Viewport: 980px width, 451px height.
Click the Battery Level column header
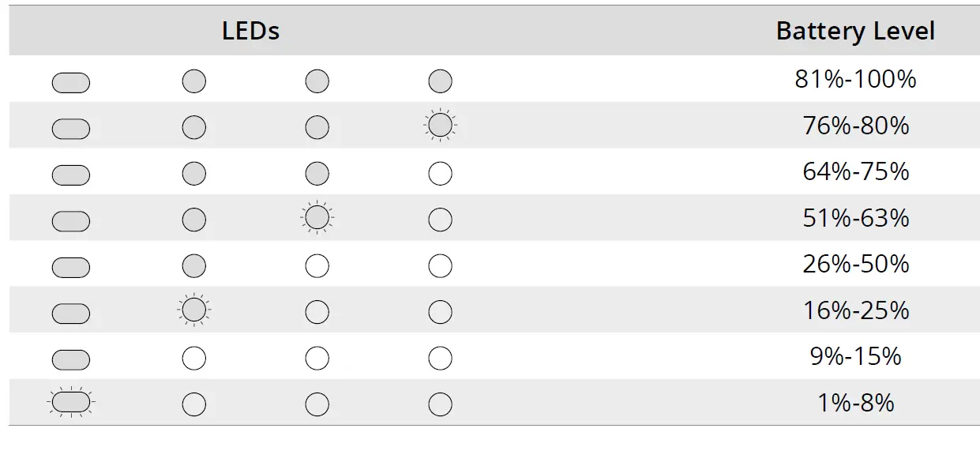pyautogui.click(x=855, y=31)
